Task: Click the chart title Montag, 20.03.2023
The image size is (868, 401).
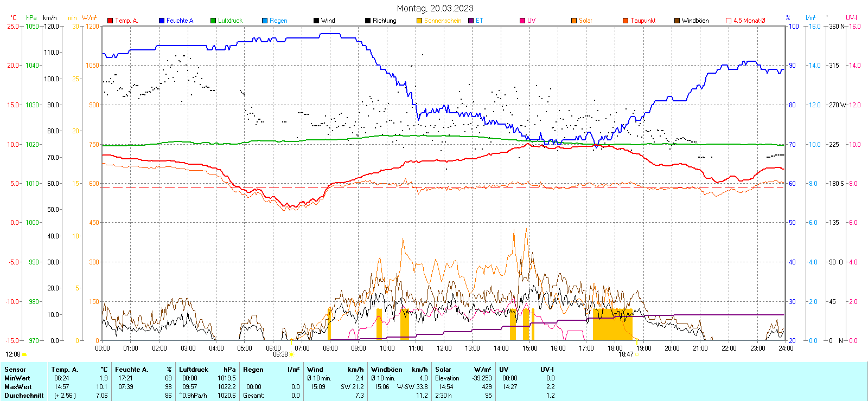Action: tap(435, 8)
